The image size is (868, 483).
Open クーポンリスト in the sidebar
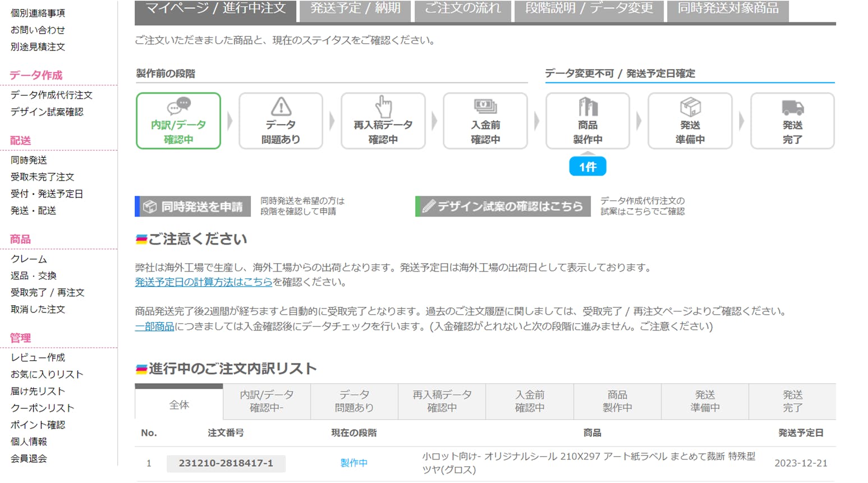point(43,408)
